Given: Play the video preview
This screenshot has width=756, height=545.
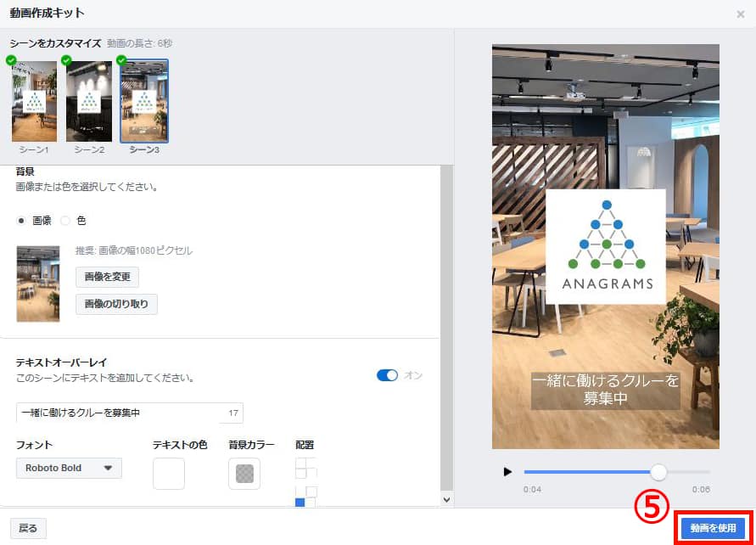Looking at the screenshot, I should point(507,472).
